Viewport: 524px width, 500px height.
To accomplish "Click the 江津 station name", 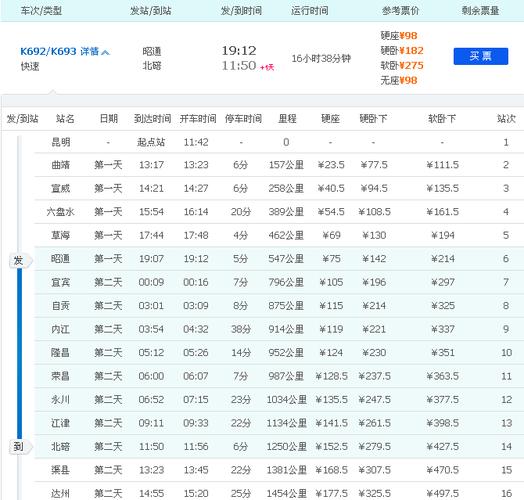I will point(61,423).
